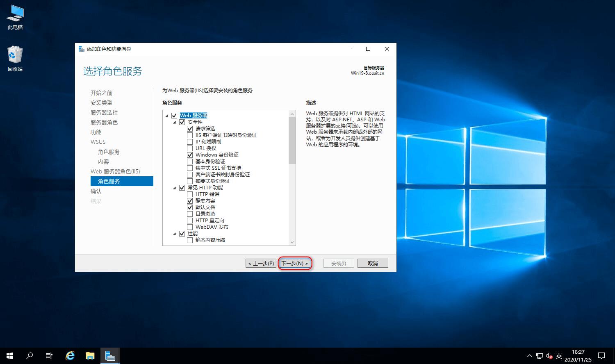Open Task View on taskbar
This screenshot has height=364, width=615.
coord(49,356)
